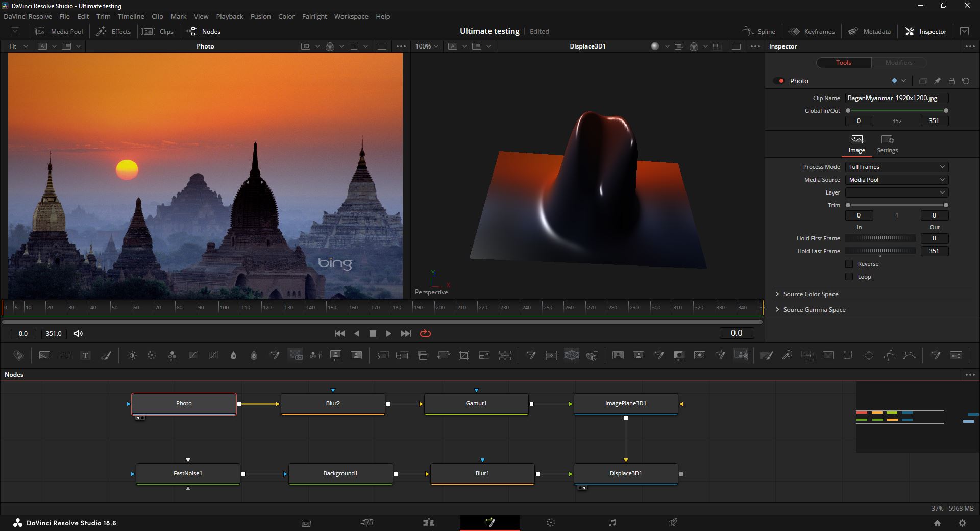Open the Deliver page
The image size is (980, 531).
(x=673, y=523)
